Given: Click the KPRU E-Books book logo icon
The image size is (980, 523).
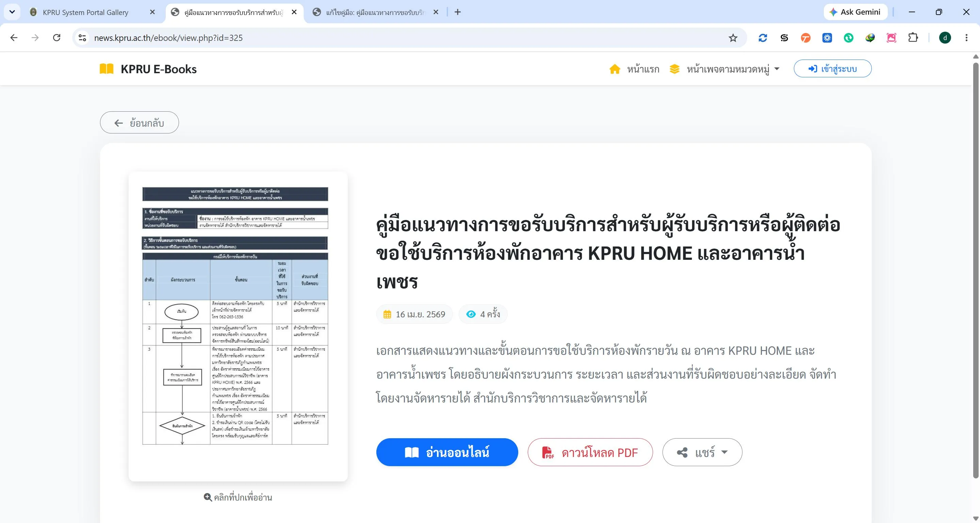Looking at the screenshot, I should [107, 69].
